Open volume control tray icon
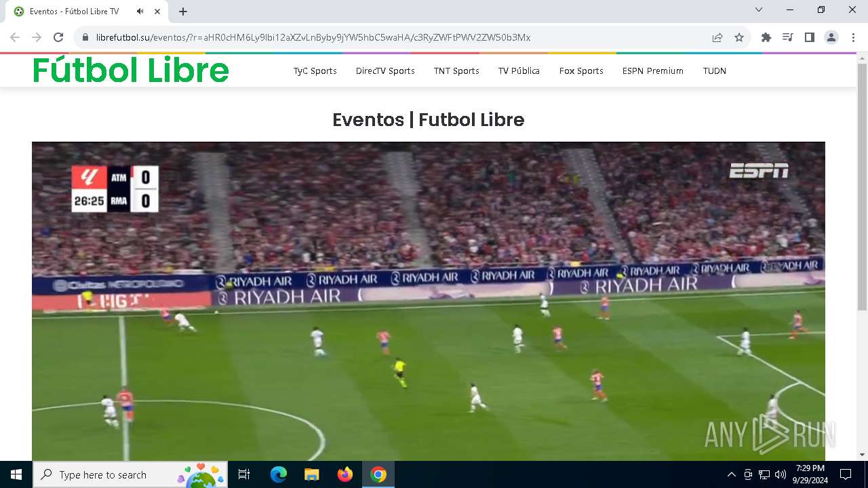Screen dimensions: 868x488 coord(781,474)
